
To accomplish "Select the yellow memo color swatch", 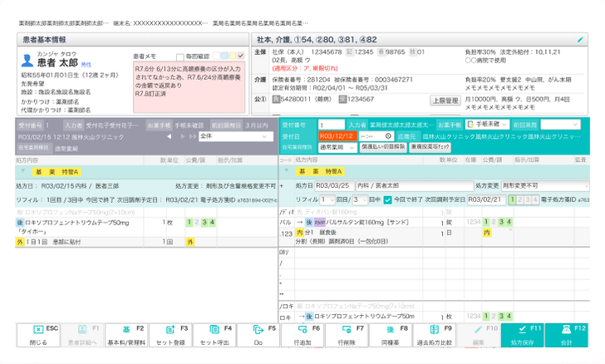I will click(233, 56).
